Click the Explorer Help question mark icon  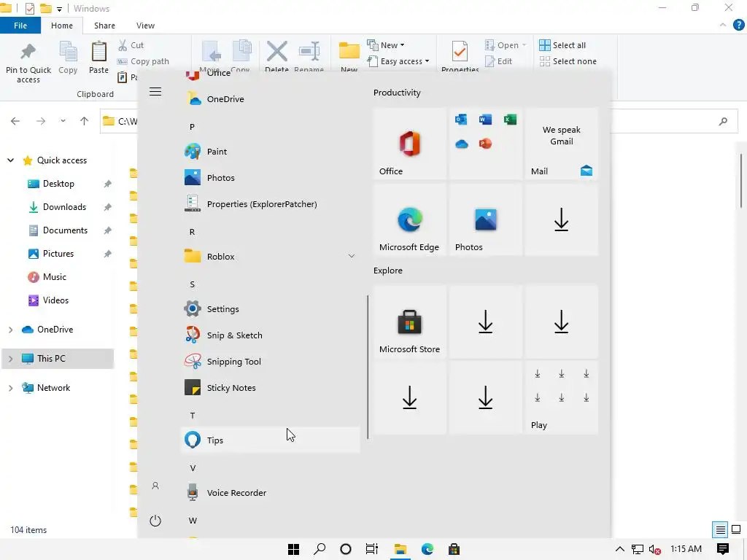(x=738, y=26)
